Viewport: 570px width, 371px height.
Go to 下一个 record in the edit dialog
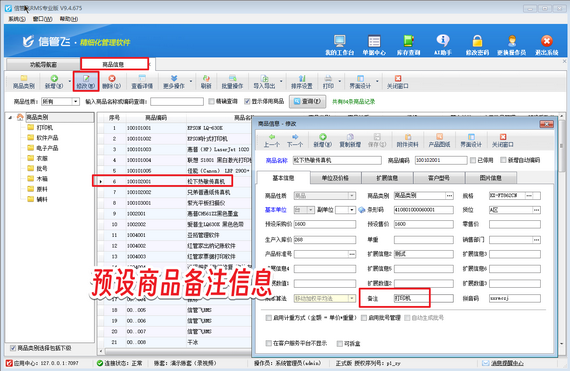(x=295, y=140)
